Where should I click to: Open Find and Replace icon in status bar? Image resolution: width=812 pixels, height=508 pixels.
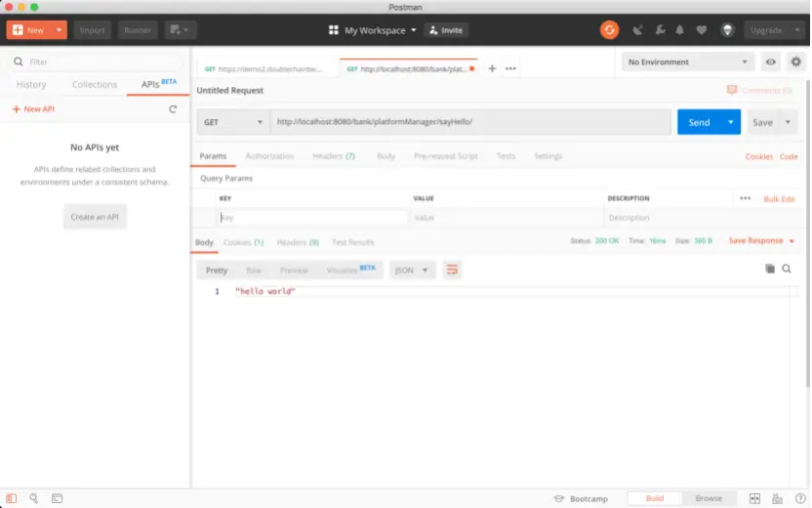point(33,498)
